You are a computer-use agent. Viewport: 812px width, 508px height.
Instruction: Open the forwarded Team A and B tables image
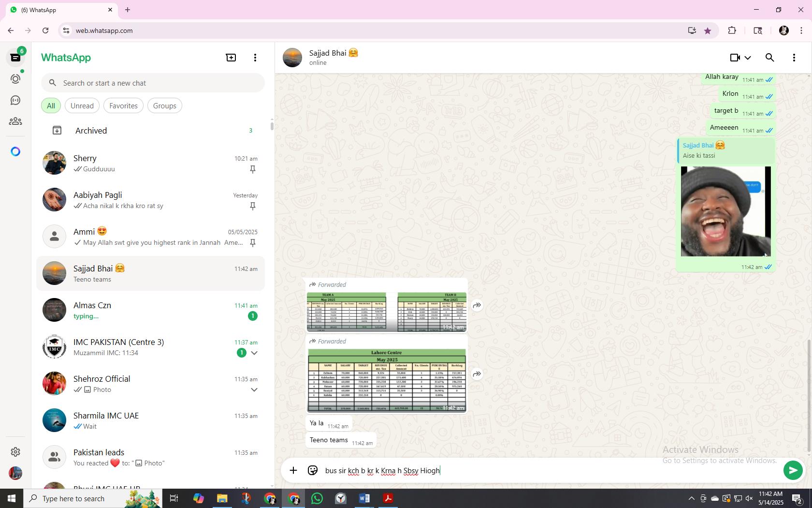point(387,312)
